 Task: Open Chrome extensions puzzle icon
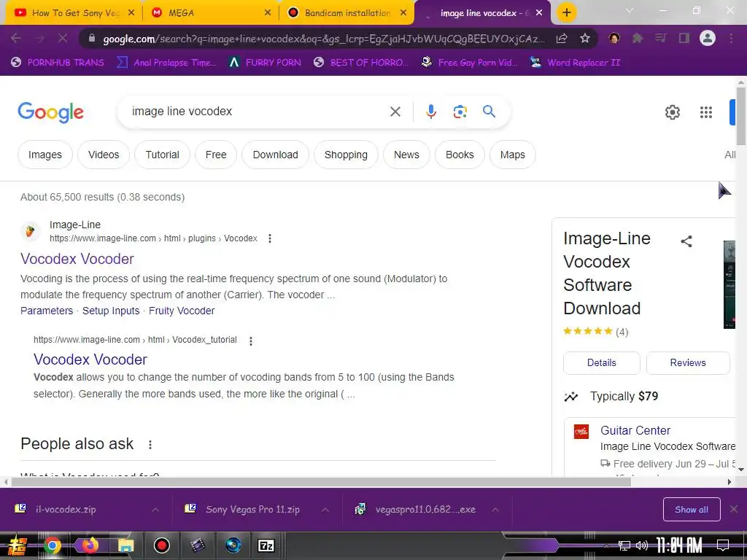click(638, 38)
